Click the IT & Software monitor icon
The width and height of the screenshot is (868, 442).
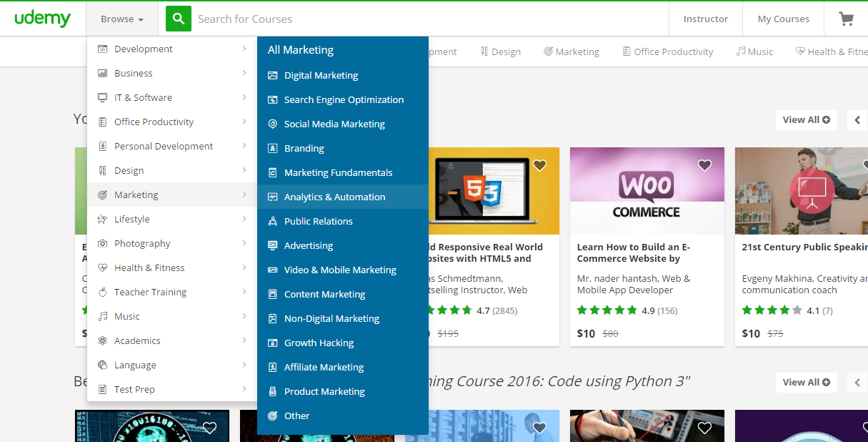[x=102, y=97]
